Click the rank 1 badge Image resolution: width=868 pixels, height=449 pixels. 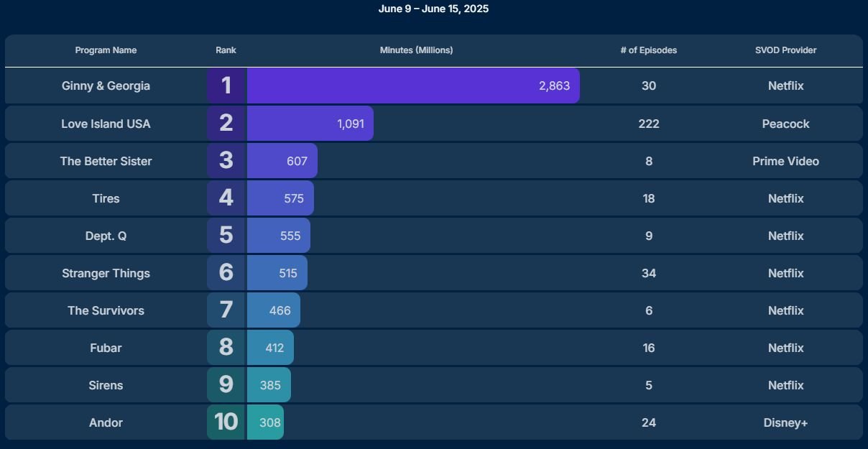pos(226,85)
